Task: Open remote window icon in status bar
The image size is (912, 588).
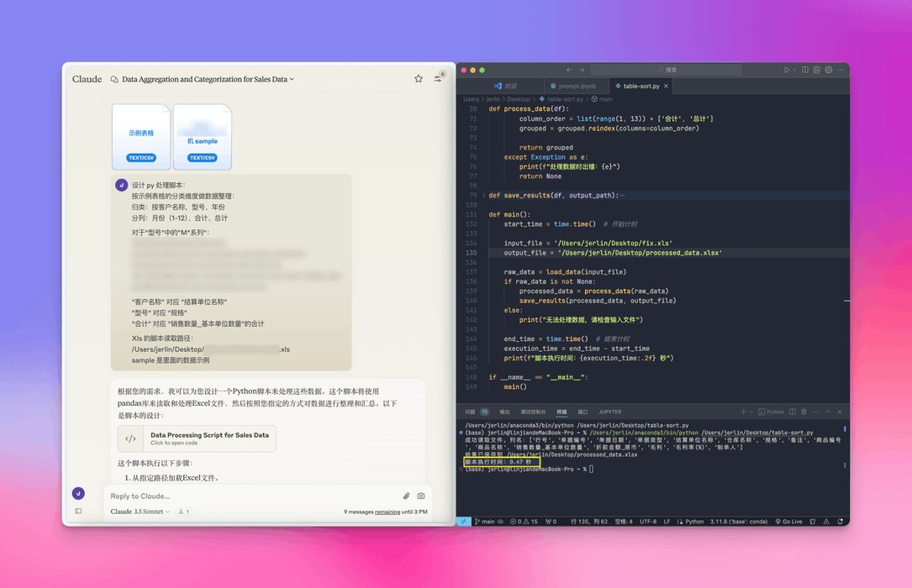Action: [463, 521]
